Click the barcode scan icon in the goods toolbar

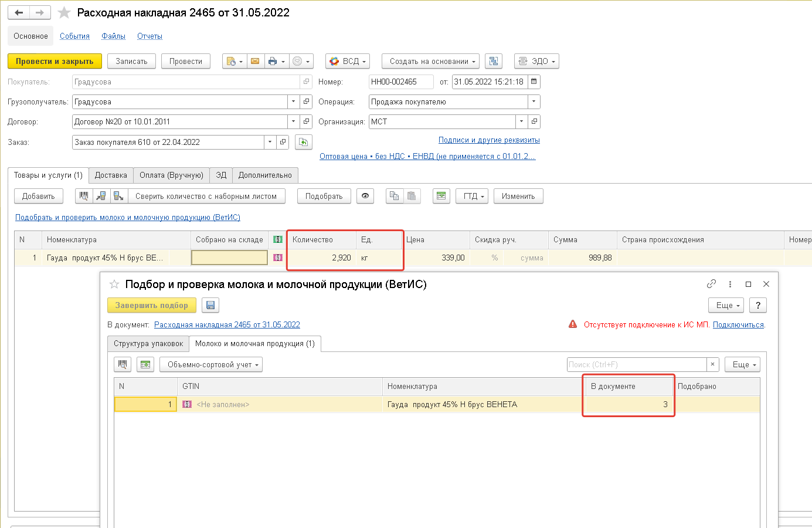coord(84,196)
